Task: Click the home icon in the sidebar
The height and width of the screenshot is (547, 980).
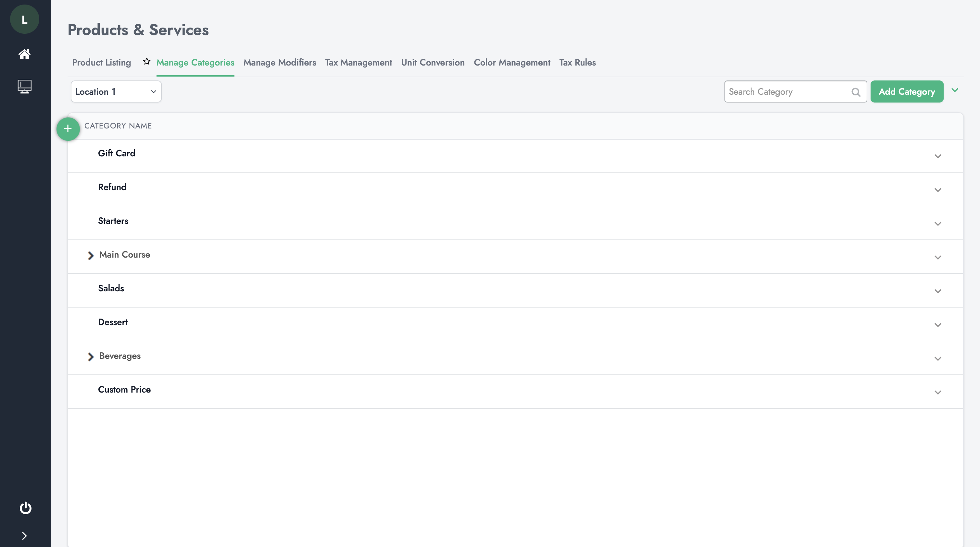Action: (x=25, y=54)
